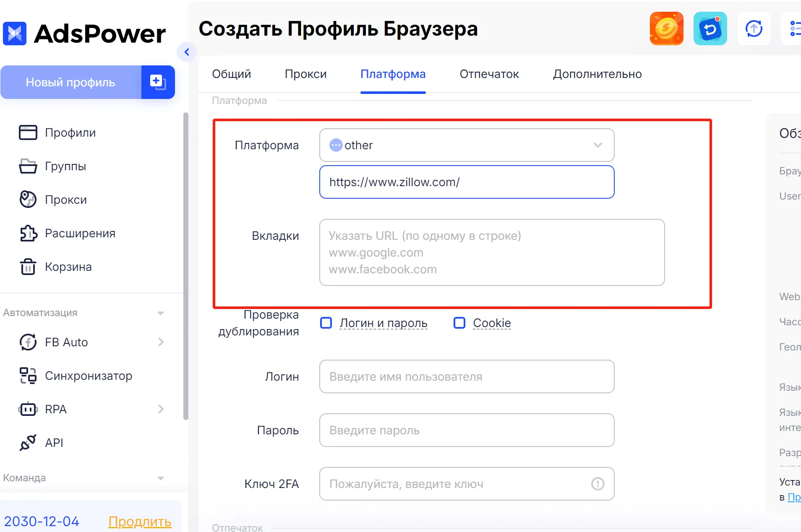Click the Ключ 2FA input field

point(467,484)
